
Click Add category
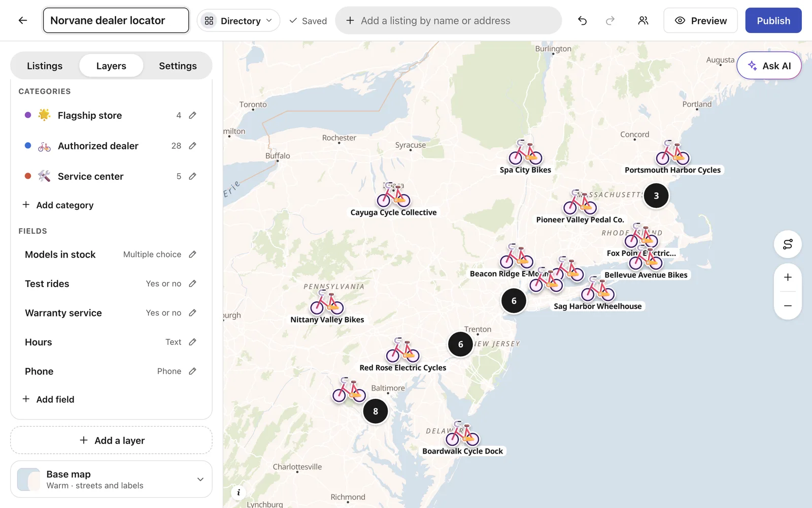point(58,205)
